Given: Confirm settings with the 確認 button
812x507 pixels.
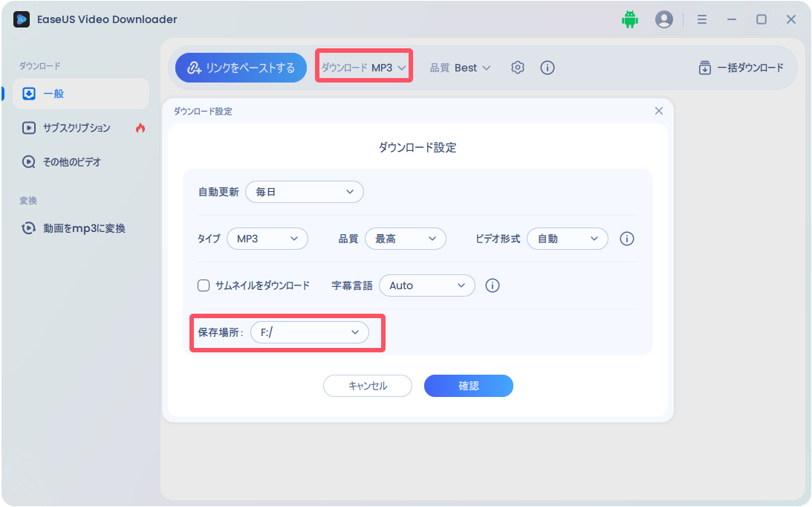Looking at the screenshot, I should click(468, 386).
